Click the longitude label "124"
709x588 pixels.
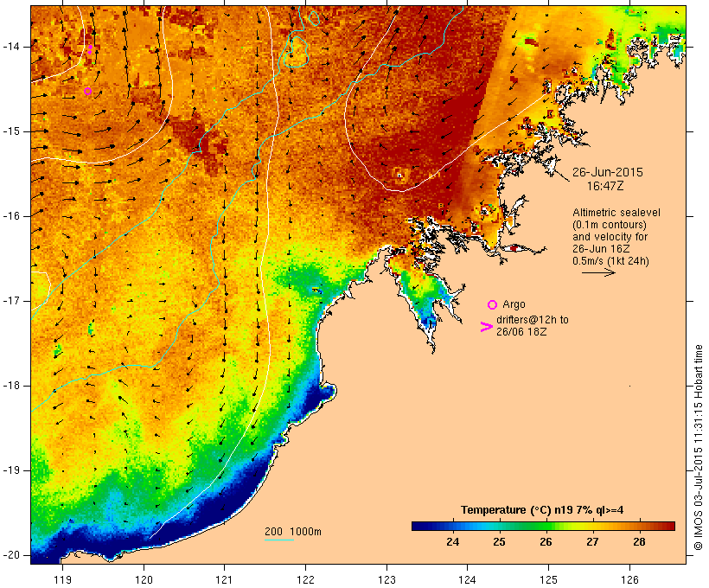[467, 580]
